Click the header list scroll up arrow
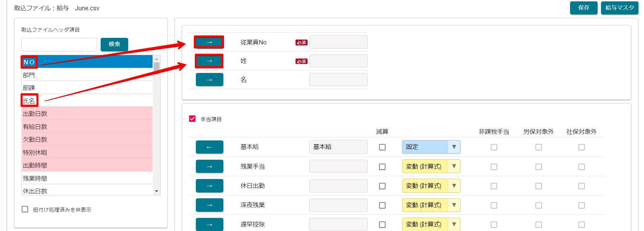The image size is (644, 231). [156, 59]
